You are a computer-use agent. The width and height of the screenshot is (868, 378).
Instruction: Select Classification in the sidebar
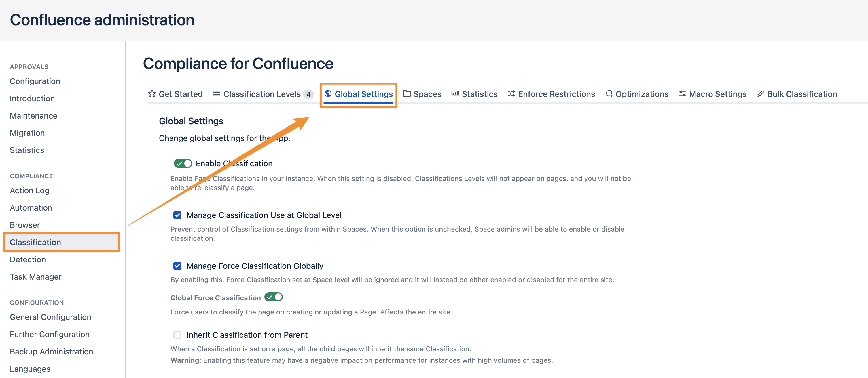coord(35,242)
